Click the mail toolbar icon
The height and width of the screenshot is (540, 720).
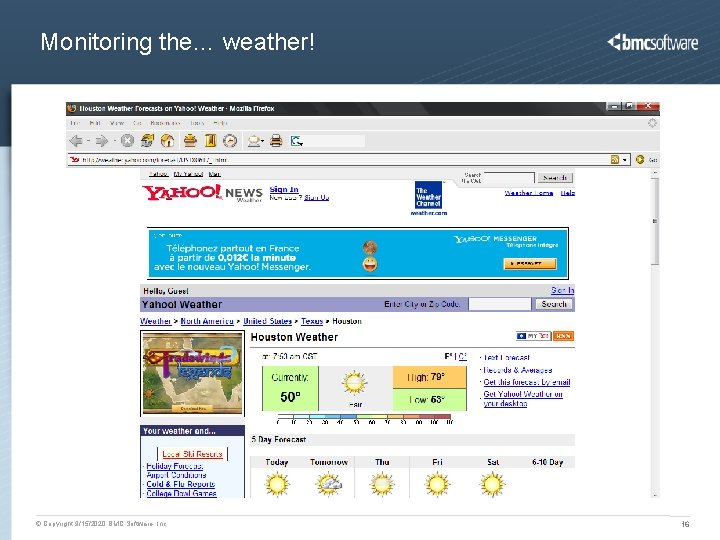253,141
